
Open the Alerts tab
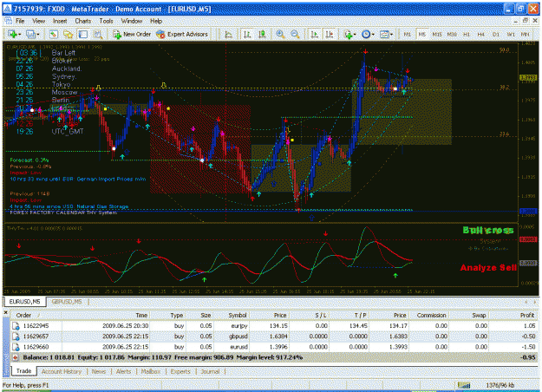pos(123,371)
